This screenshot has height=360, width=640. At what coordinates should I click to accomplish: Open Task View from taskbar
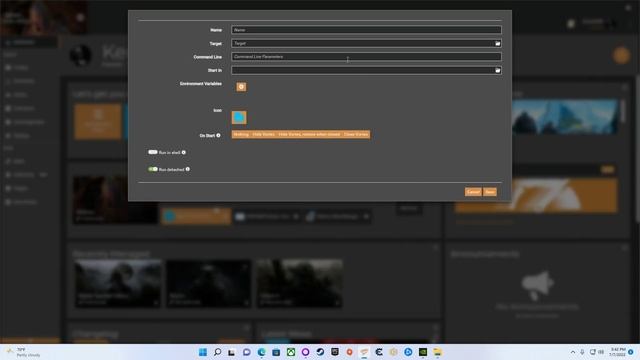[232, 352]
